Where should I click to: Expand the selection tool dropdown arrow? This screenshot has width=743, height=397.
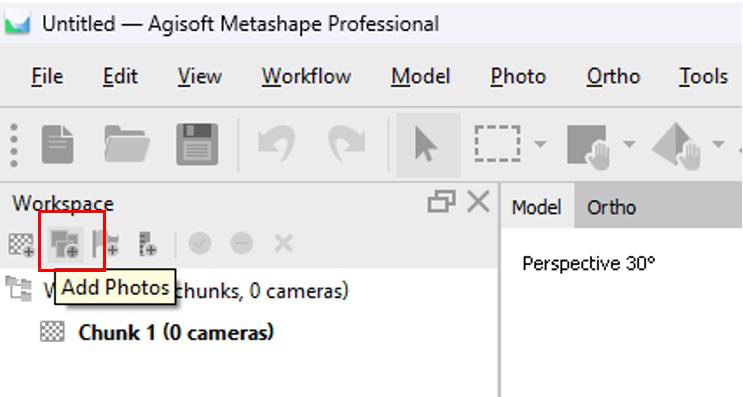click(540, 144)
